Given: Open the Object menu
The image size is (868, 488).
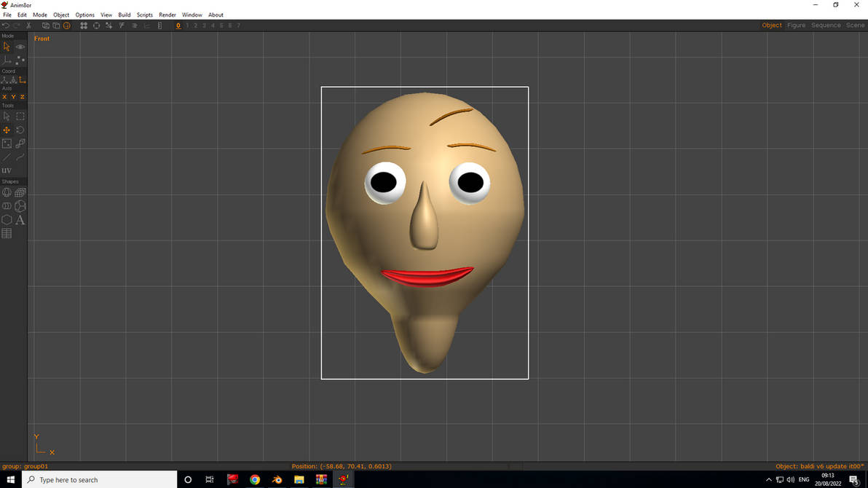Looking at the screenshot, I should coord(61,15).
